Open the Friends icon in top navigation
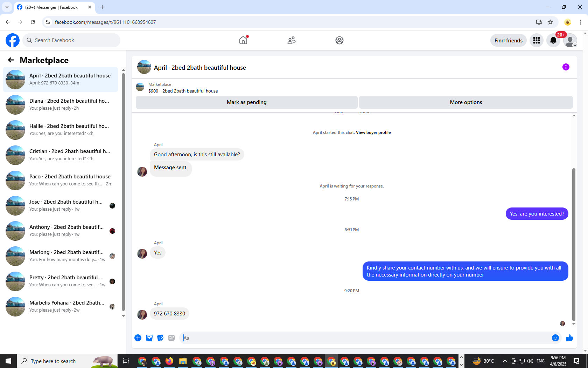Image resolution: width=588 pixels, height=368 pixels. click(x=292, y=40)
